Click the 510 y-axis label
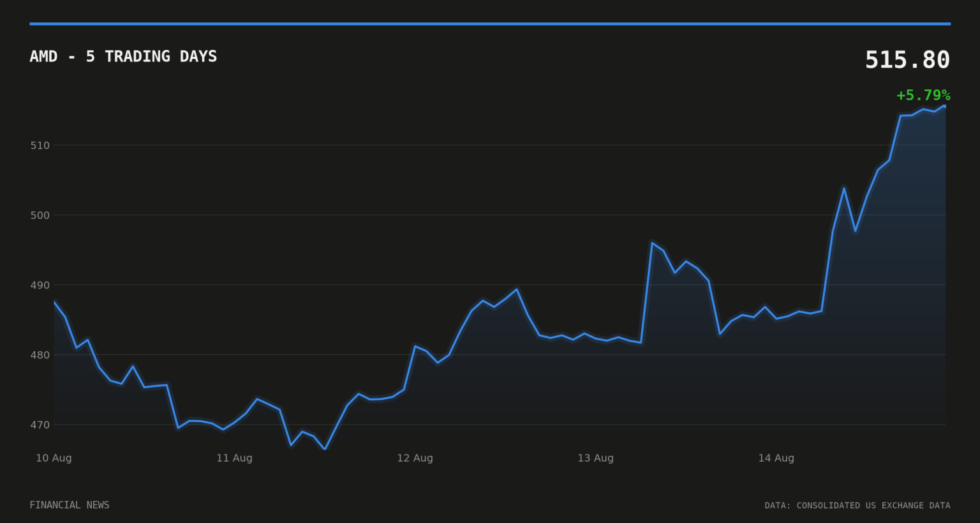 (40, 146)
